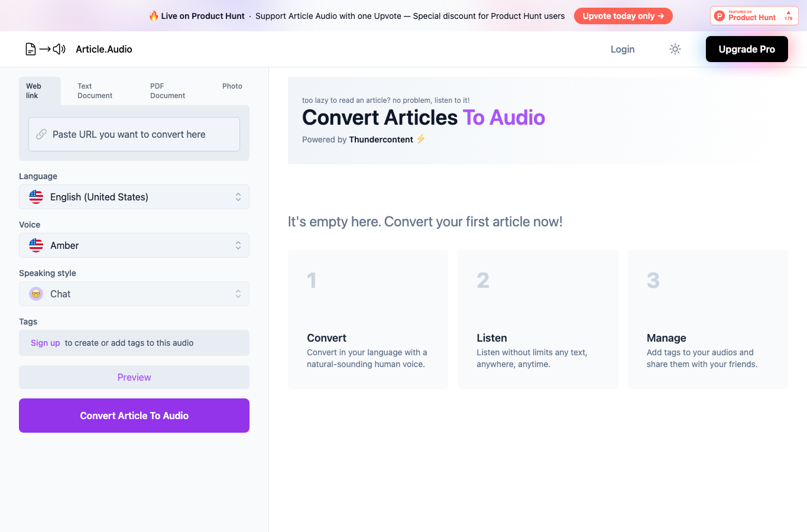Viewport: 807px width, 532px height.
Task: Open the Thundercontent link
Action: 381,140
